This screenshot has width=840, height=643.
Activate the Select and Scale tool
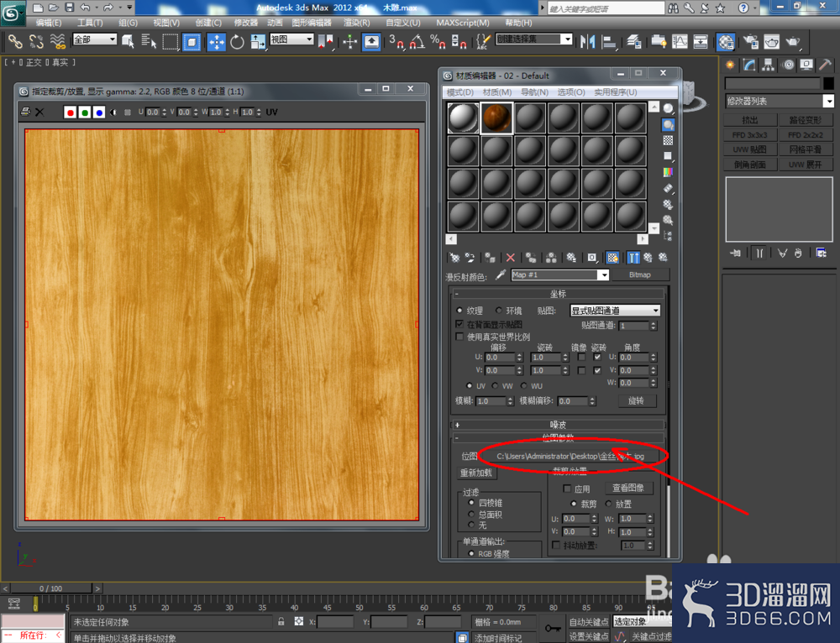click(x=258, y=41)
